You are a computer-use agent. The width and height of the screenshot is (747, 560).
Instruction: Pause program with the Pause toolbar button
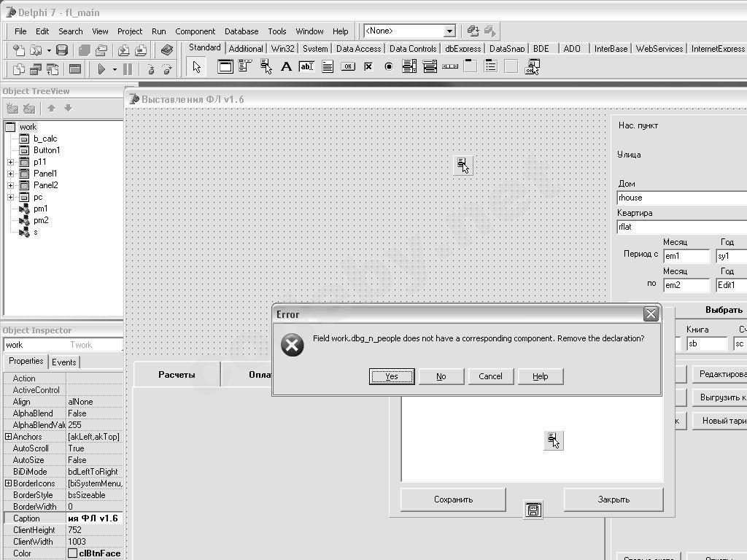[x=128, y=69]
